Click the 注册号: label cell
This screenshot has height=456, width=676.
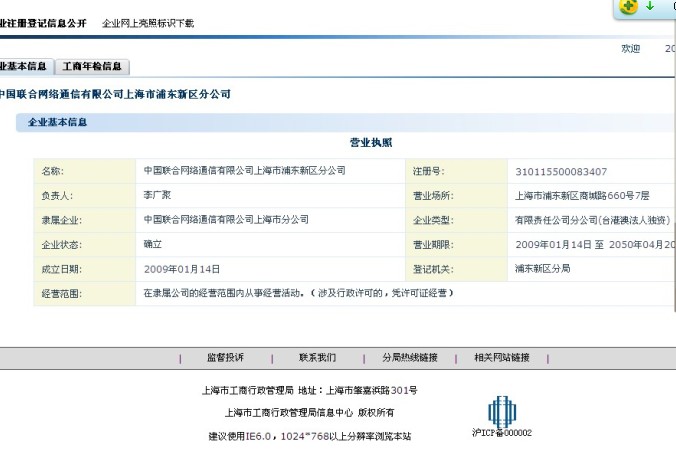(x=457, y=171)
